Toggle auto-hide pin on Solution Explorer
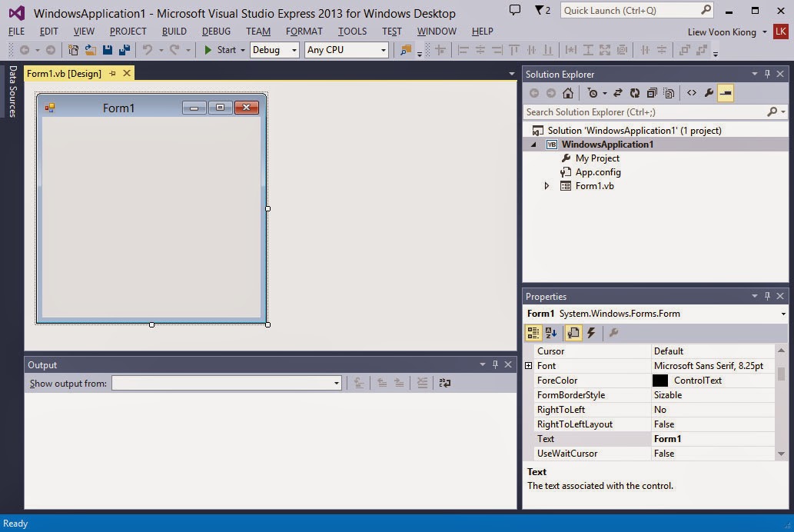This screenshot has width=794, height=532. (766, 74)
